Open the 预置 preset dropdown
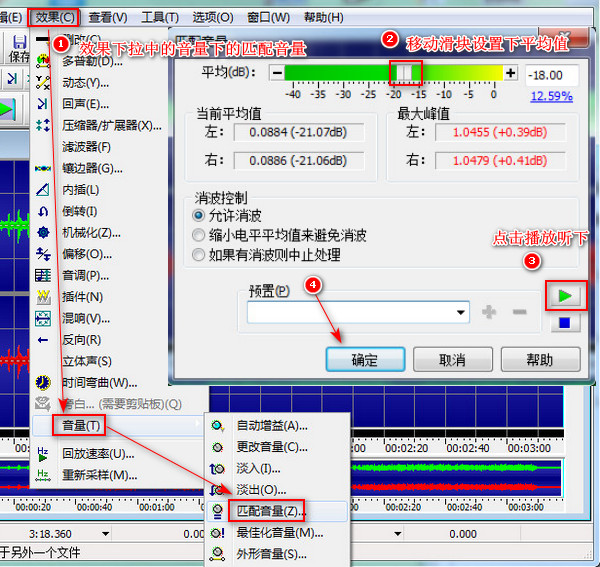Screen dimensions: 600x567 461,312
